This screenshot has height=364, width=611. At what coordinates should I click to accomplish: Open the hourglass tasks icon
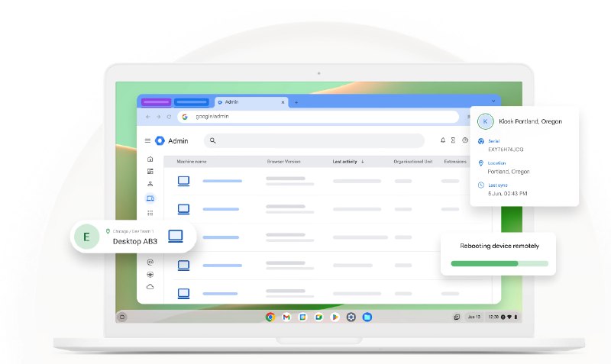pyautogui.click(x=453, y=140)
